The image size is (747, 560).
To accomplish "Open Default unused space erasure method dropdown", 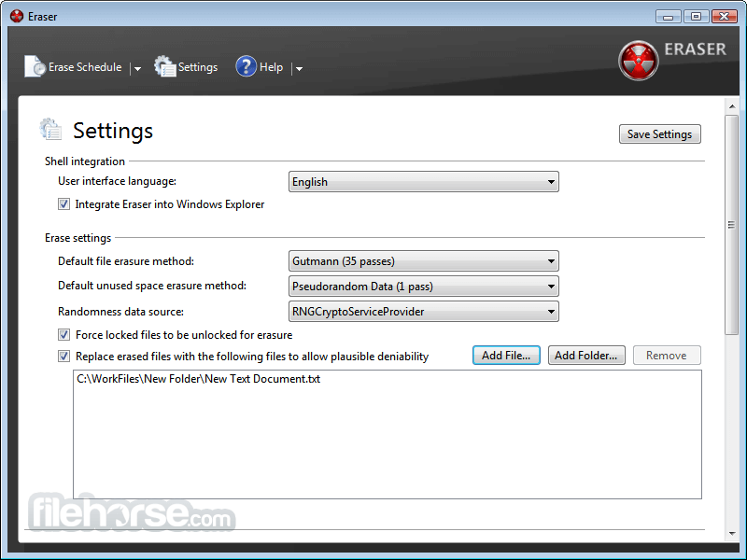I will [424, 287].
